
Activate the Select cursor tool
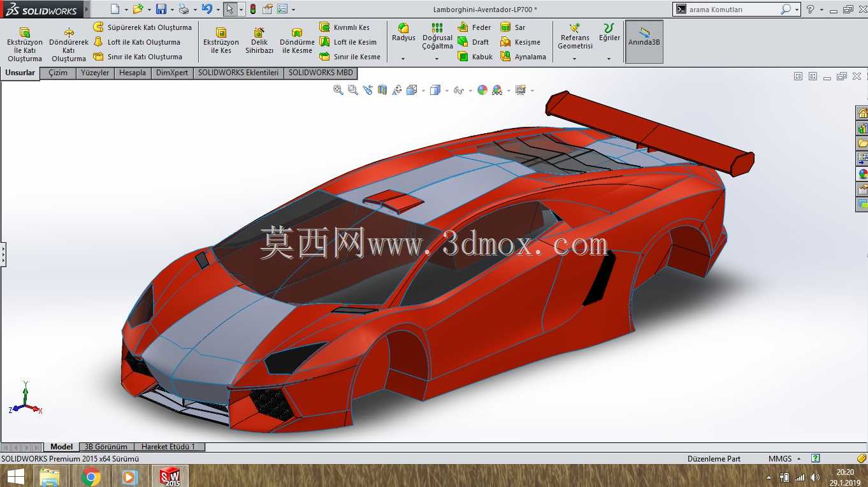[x=229, y=9]
